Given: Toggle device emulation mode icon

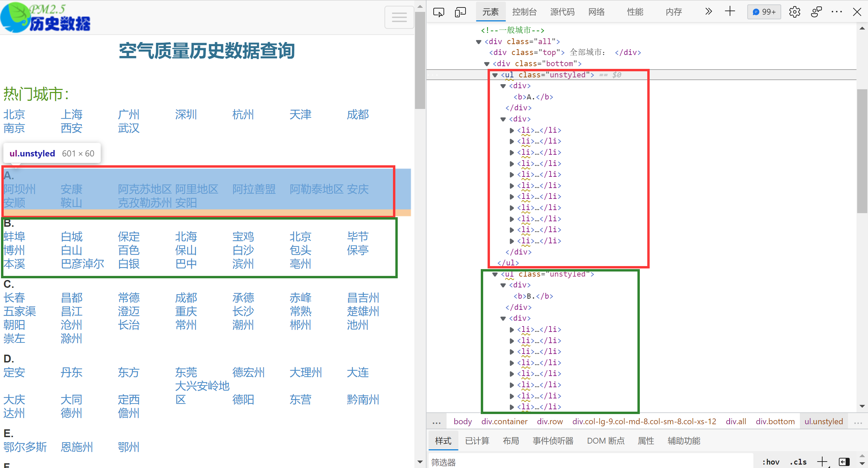Looking at the screenshot, I should pos(460,12).
